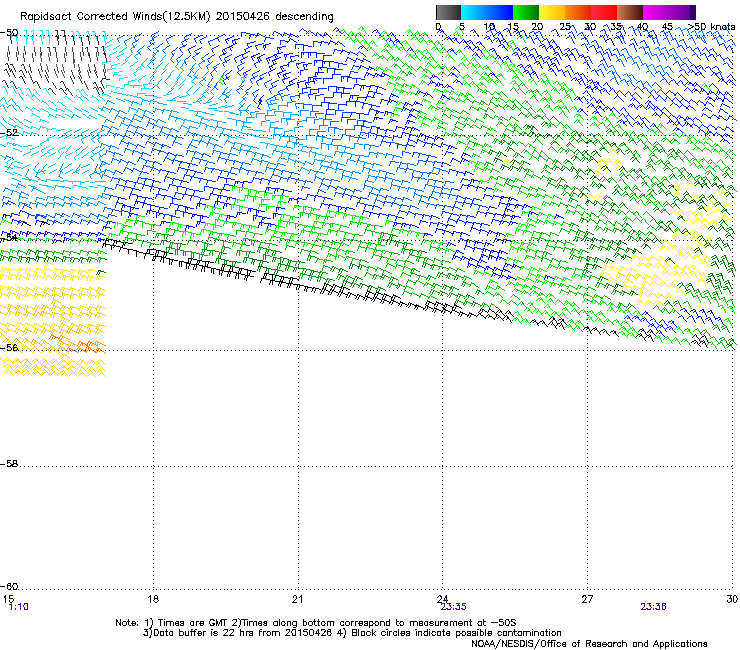This screenshot has height=650, width=740.
Task: Click the '30' longitude axis label
Action: (732, 599)
